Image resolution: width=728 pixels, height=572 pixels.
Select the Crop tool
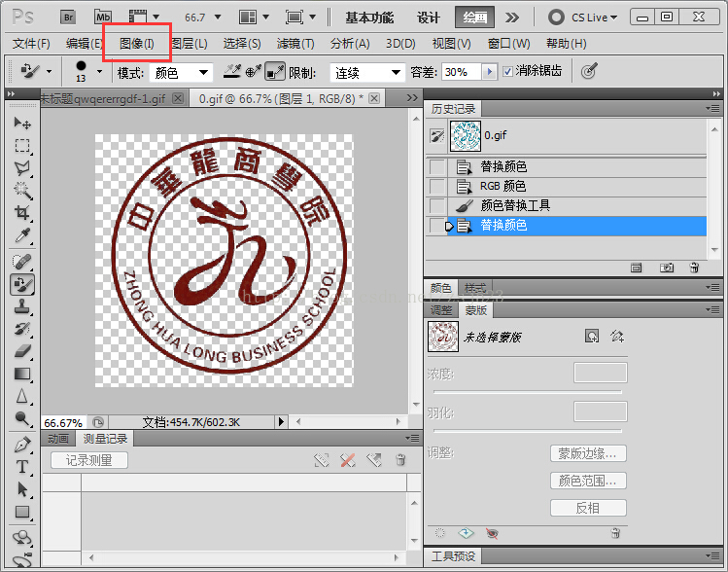tap(21, 213)
